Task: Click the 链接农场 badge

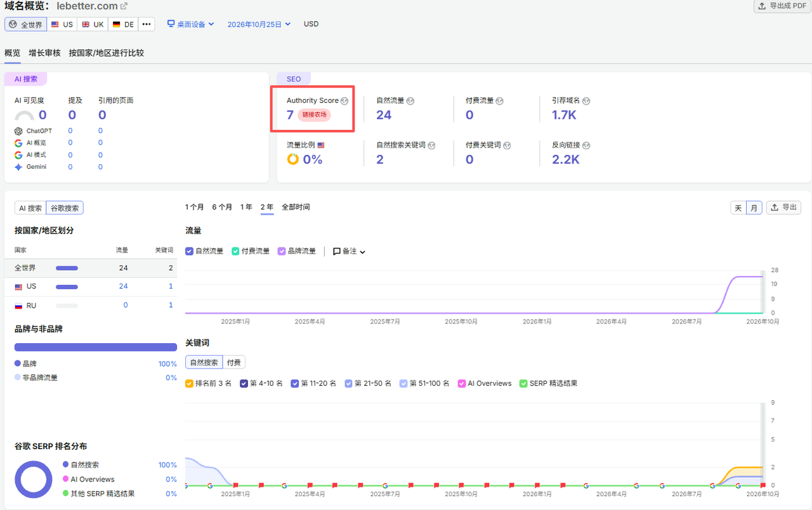Action: (x=315, y=115)
